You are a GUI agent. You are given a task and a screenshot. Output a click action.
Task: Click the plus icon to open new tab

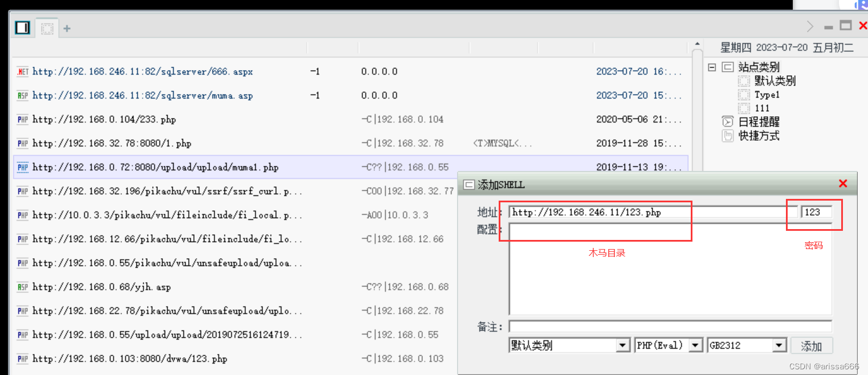(x=67, y=27)
